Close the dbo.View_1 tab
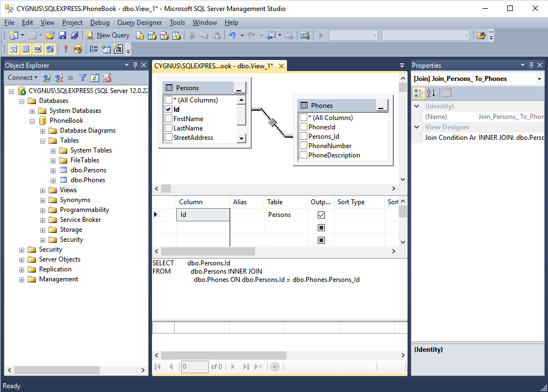Viewport: 548px width, 392px height. pyautogui.click(x=281, y=66)
